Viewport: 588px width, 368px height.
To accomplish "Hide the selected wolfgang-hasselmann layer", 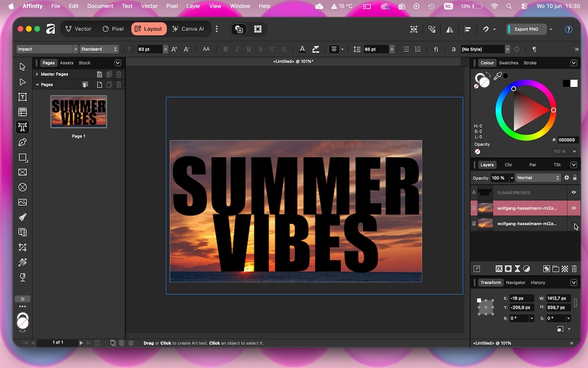I will [x=574, y=208].
